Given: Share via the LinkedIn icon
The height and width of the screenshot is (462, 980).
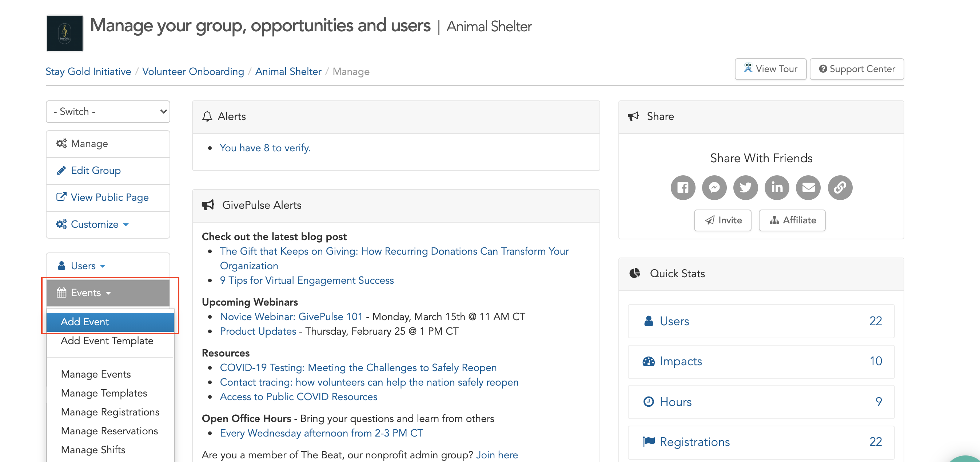Looking at the screenshot, I should coord(777,188).
